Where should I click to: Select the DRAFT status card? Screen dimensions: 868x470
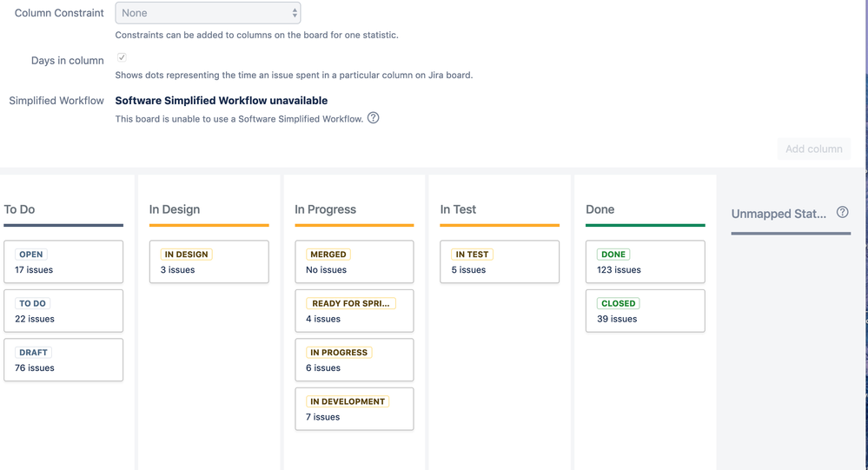[63, 360]
